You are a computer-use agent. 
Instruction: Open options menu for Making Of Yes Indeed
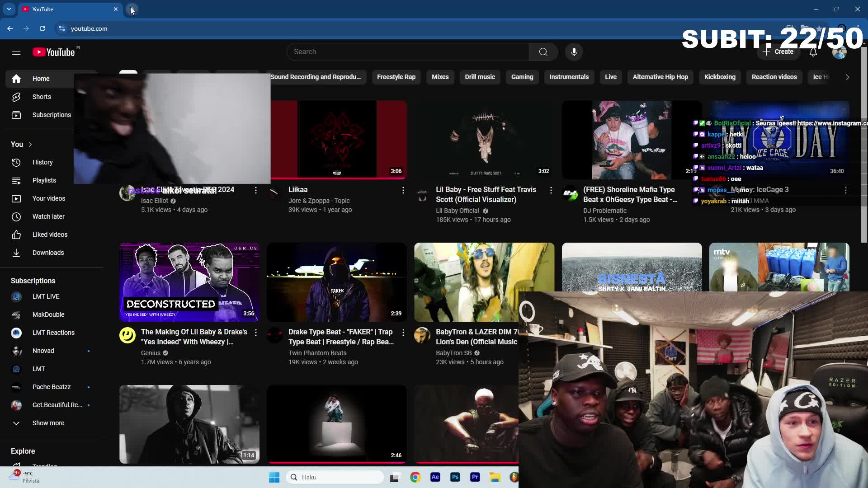[255, 333]
